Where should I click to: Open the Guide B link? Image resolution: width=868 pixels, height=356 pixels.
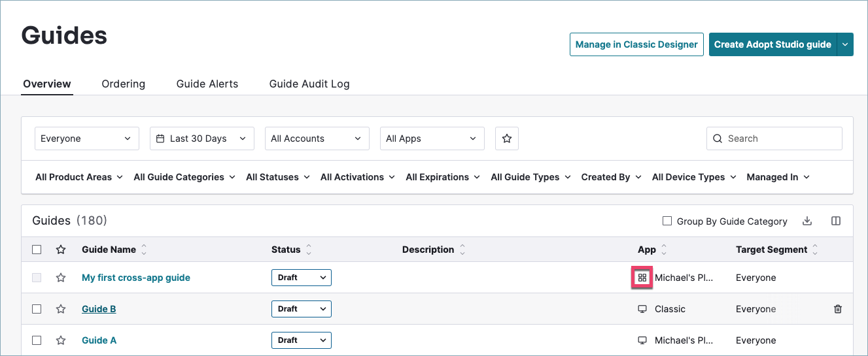coord(99,309)
